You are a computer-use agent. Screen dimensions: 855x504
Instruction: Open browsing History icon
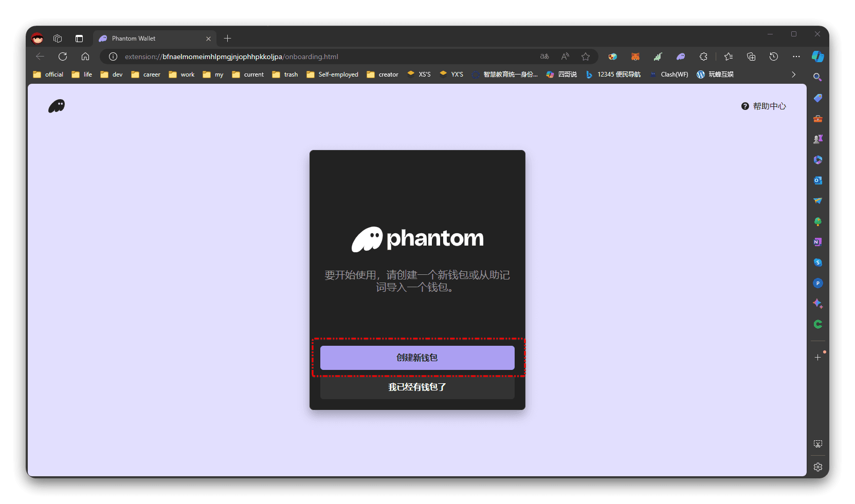774,57
